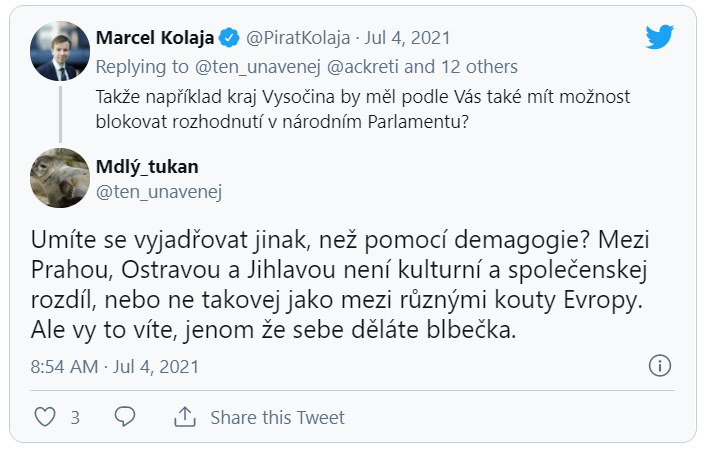The width and height of the screenshot is (713, 452).
Task: Click the like count number 3
Action: click(x=75, y=418)
